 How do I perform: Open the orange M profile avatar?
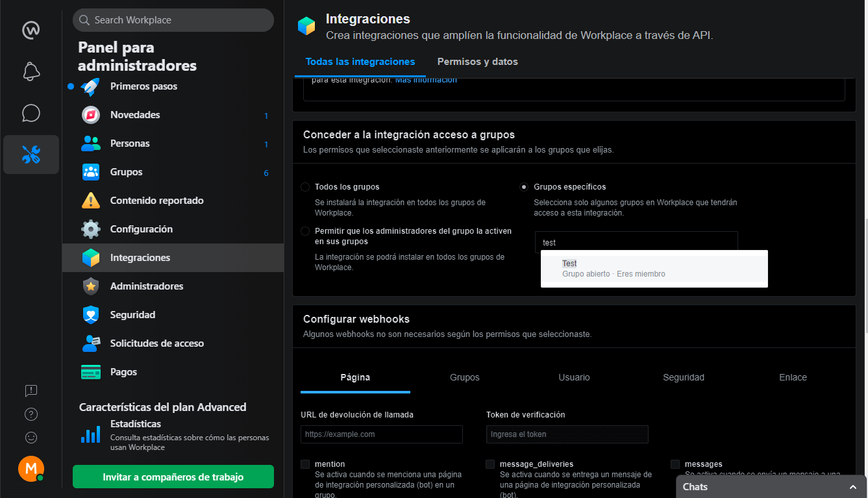31,469
